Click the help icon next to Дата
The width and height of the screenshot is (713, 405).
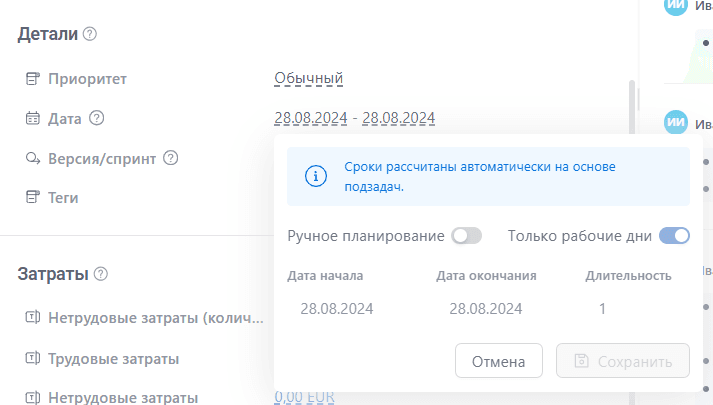[97, 118]
